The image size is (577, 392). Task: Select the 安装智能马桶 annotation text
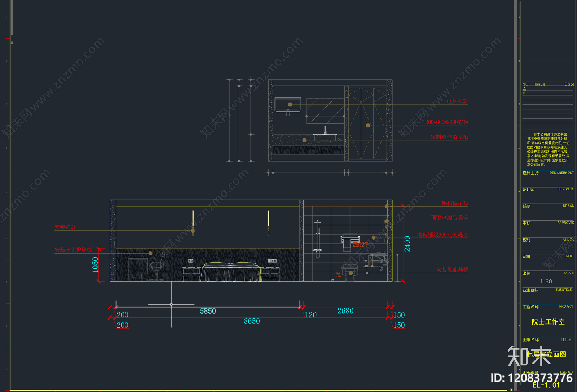452,270
